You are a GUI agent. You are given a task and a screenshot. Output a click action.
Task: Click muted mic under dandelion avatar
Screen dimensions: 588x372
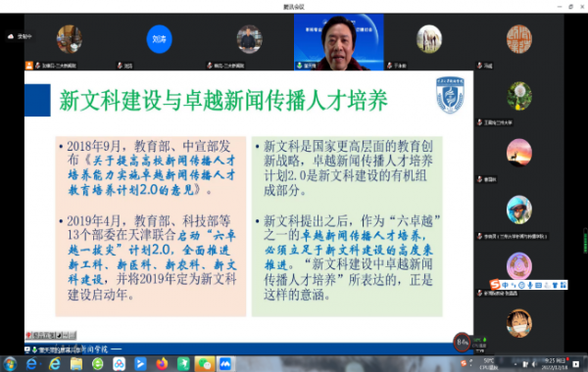tap(479, 122)
